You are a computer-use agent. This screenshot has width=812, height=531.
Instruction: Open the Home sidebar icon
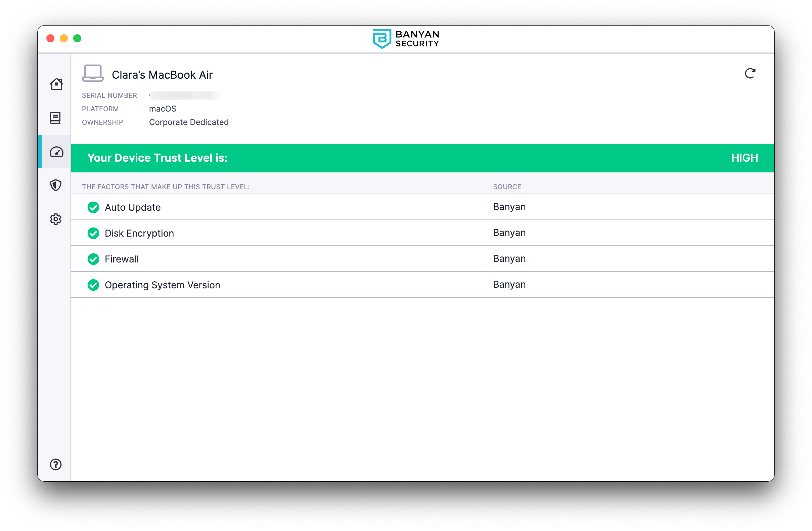(56, 84)
